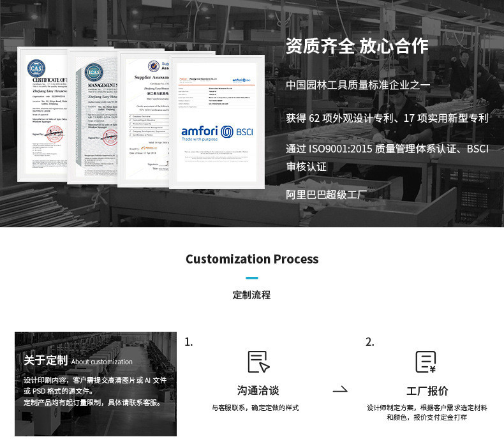This screenshot has height=444, width=504.
Task: Open the first CAS certificate image
Action: coord(43,114)
